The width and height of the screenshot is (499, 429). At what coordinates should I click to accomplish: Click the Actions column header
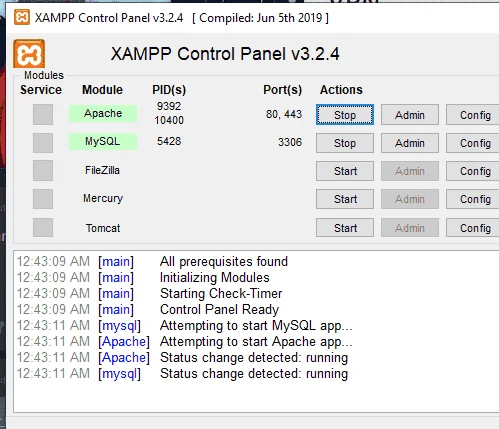click(x=341, y=90)
